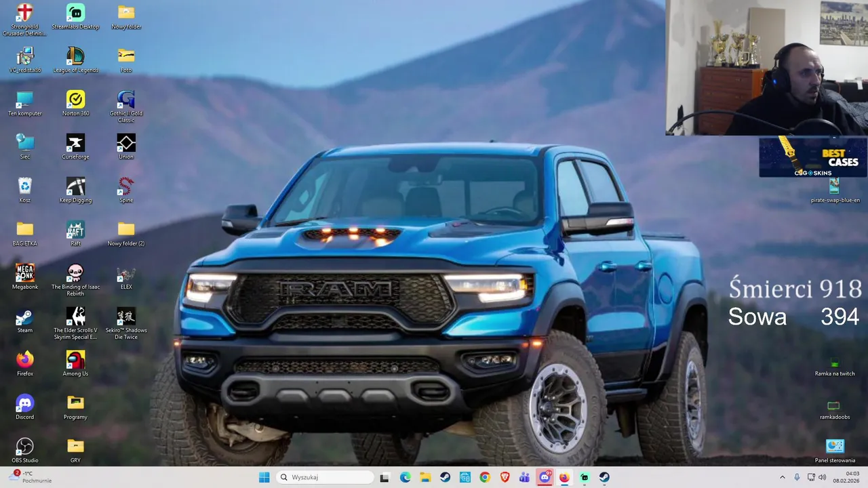Select the Nowy folder (2) folder
Viewport: 868px width, 488px height.
[x=126, y=233]
